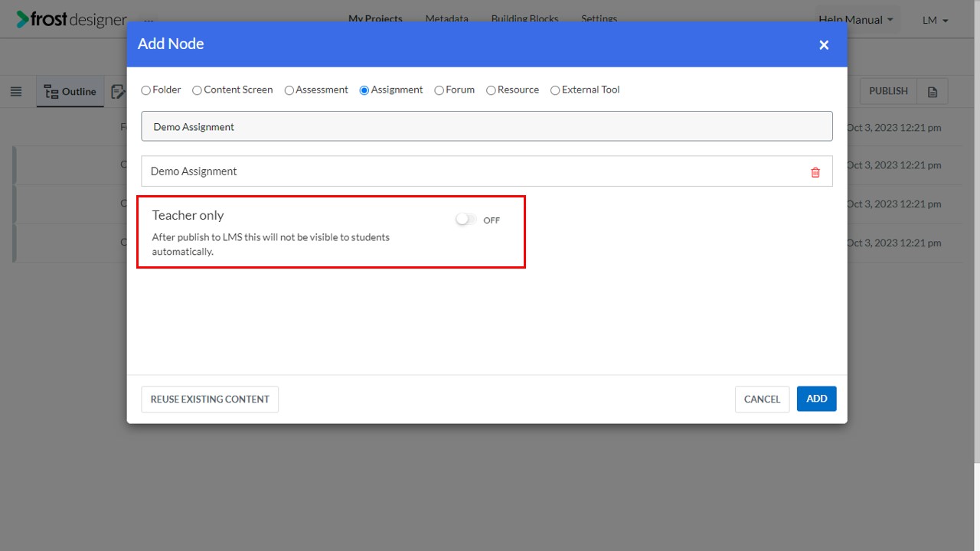This screenshot has height=551, width=980.
Task: Confirm with the ADD button
Action: coord(817,399)
